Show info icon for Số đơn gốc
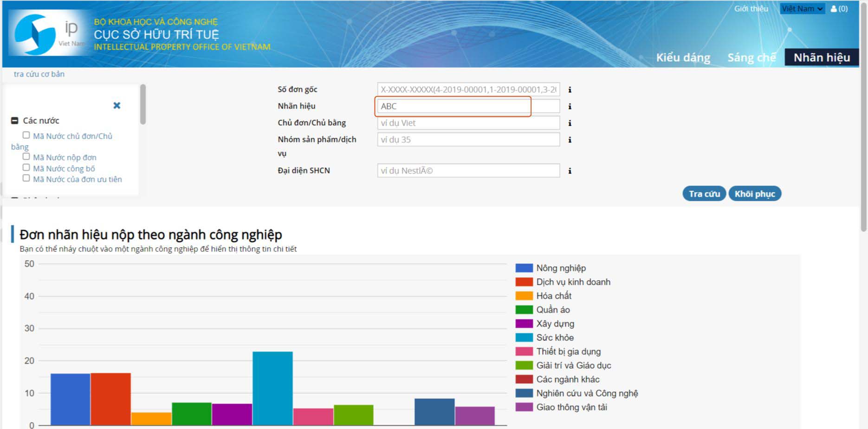Screen dimensions: 868x429 click(x=570, y=90)
